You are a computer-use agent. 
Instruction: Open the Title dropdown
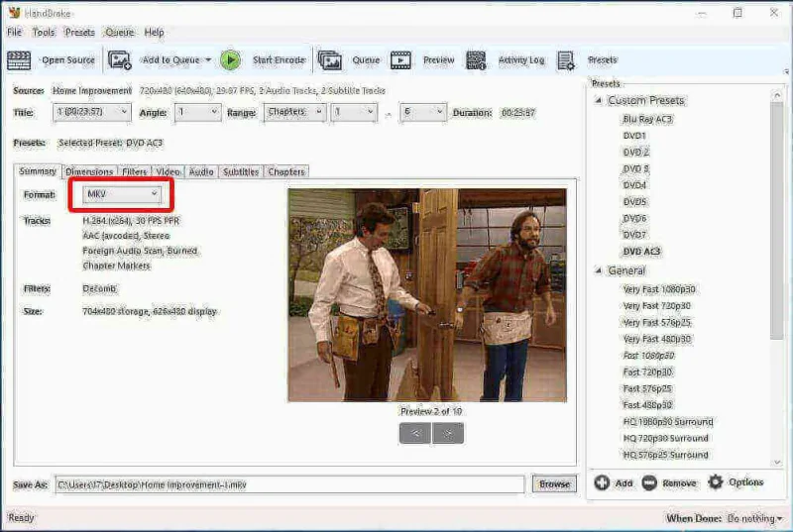coord(92,112)
